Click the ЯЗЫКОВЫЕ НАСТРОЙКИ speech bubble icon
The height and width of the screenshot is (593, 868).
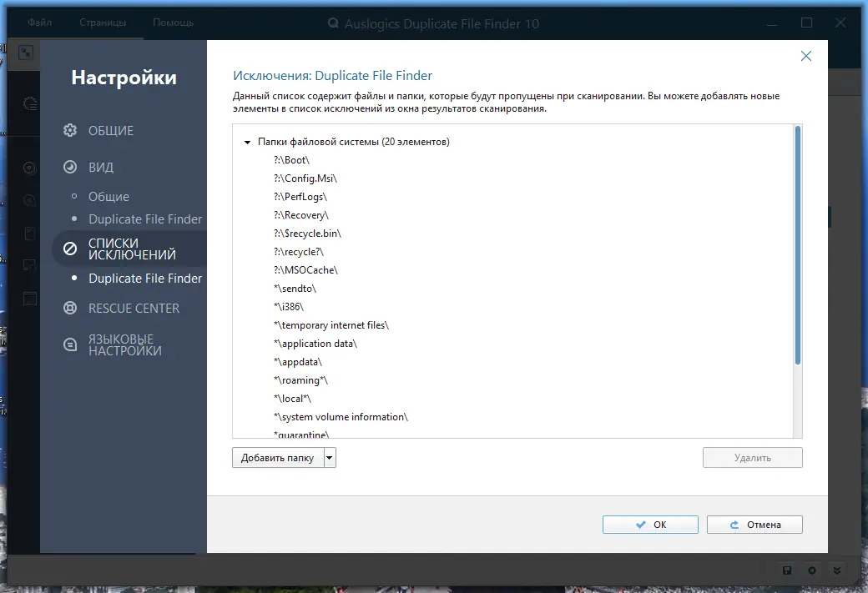tap(70, 345)
